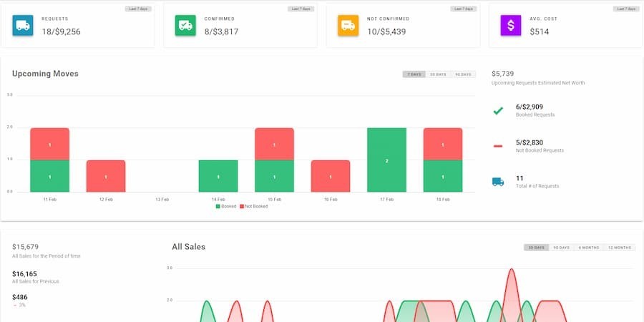This screenshot has width=644, height=322.
Task: Click the 17 Feb axis label
Action: pyautogui.click(x=387, y=200)
